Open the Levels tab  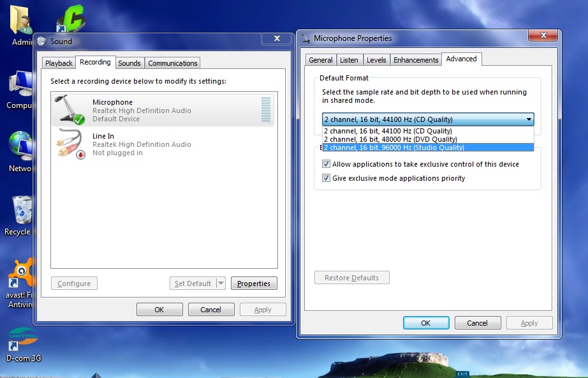[x=376, y=60]
